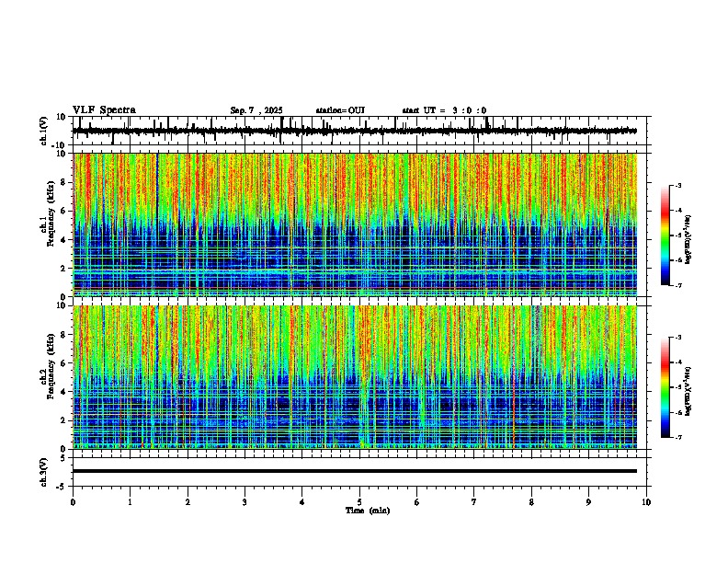
Task: Click the "8" kHz tick on ch.2 spectrogram
Action: coord(63,335)
